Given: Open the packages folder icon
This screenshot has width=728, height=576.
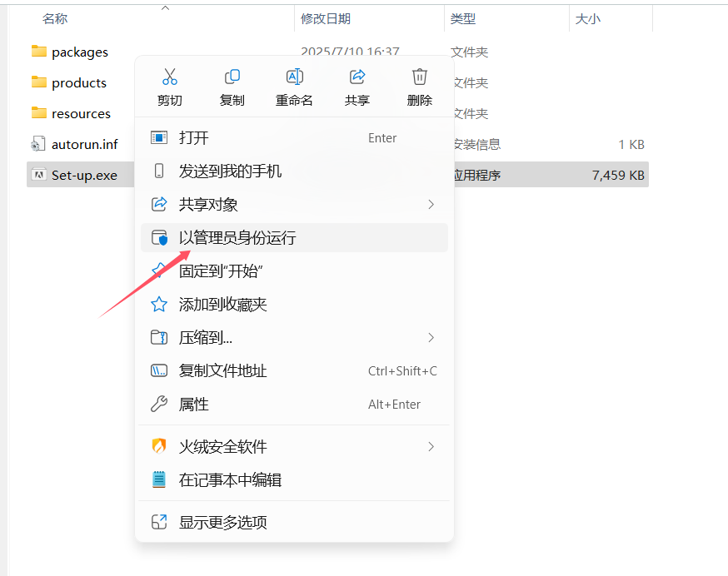Looking at the screenshot, I should coord(38,51).
